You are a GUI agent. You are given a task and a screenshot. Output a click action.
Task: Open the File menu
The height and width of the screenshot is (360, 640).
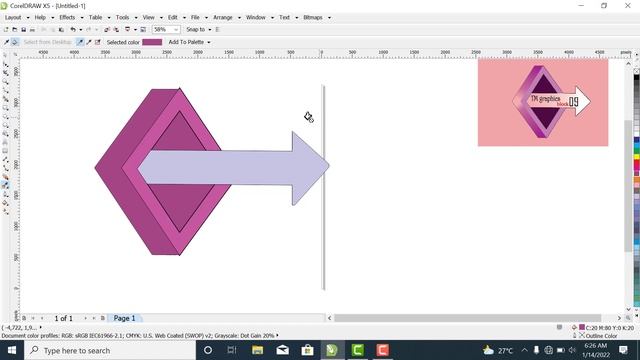[195, 18]
